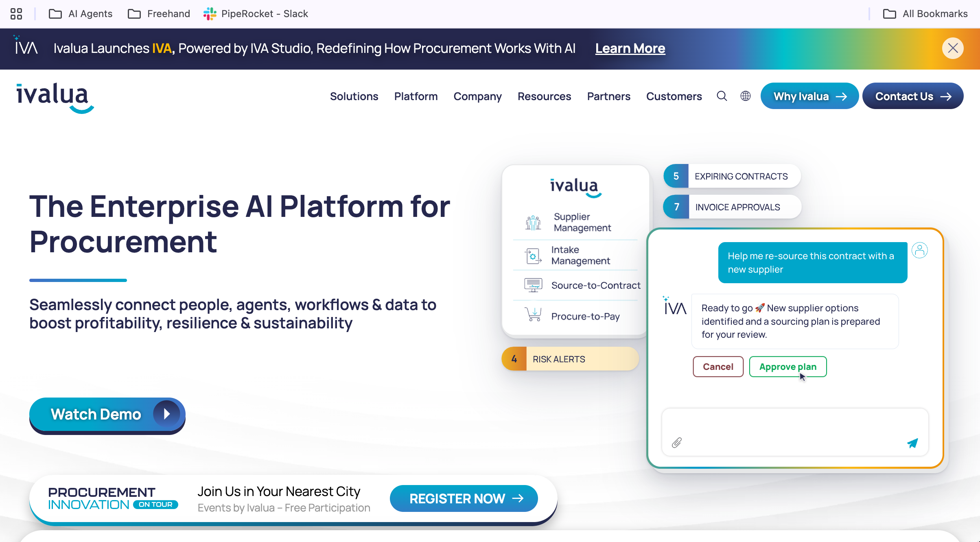
Task: Click the user avatar icon in chat
Action: [x=919, y=250]
